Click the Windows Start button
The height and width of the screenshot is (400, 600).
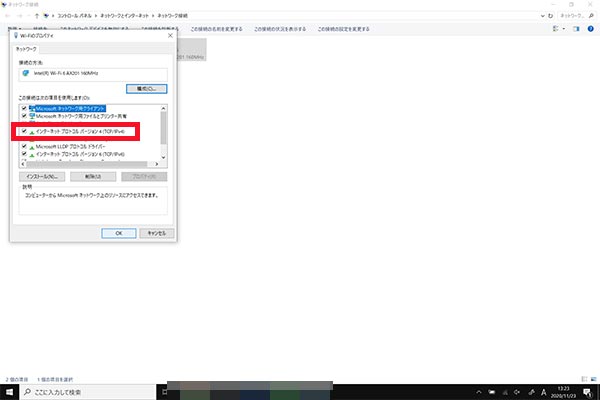pyautogui.click(x=10, y=391)
